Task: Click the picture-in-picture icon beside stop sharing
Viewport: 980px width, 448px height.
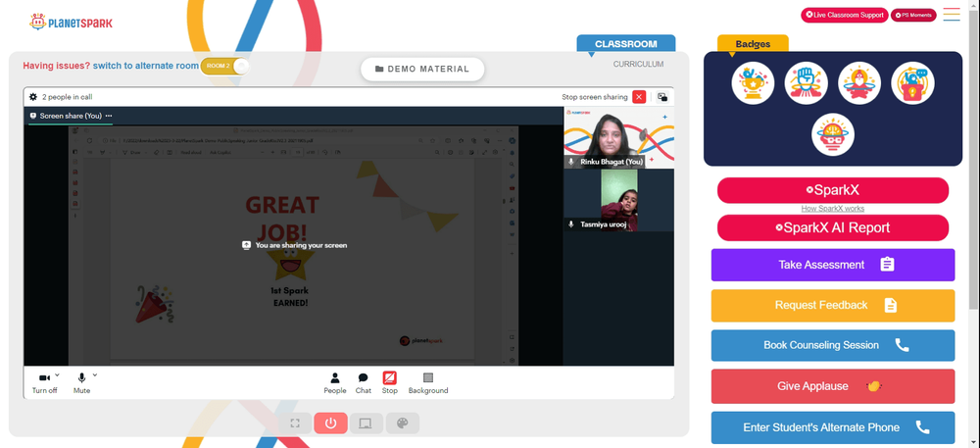Action: click(x=661, y=97)
